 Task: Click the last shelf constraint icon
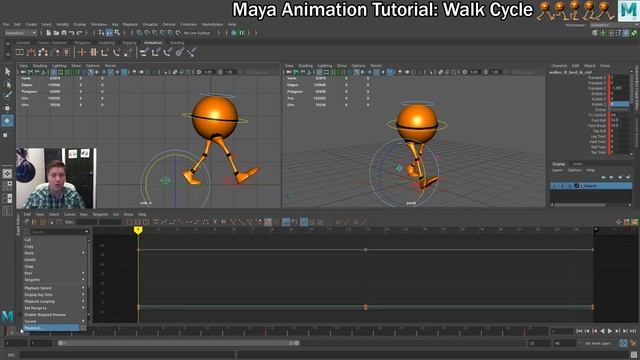pyautogui.click(x=192, y=52)
